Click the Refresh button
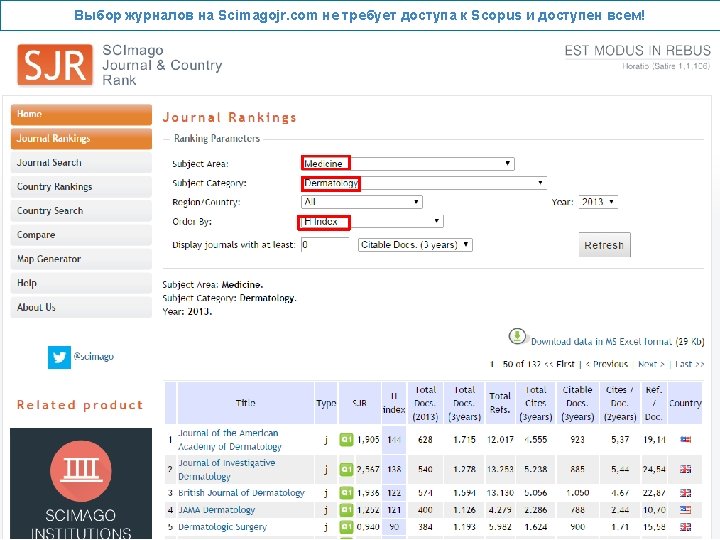This screenshot has height=540, width=720. coord(604,245)
